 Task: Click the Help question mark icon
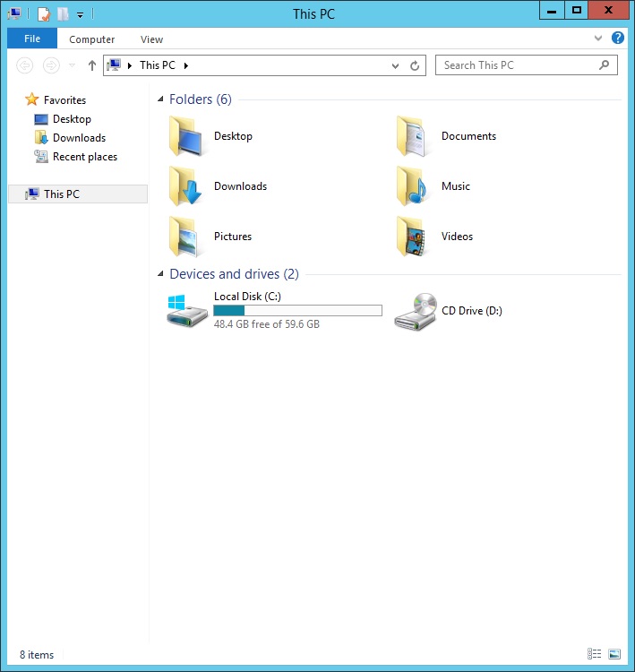click(618, 39)
